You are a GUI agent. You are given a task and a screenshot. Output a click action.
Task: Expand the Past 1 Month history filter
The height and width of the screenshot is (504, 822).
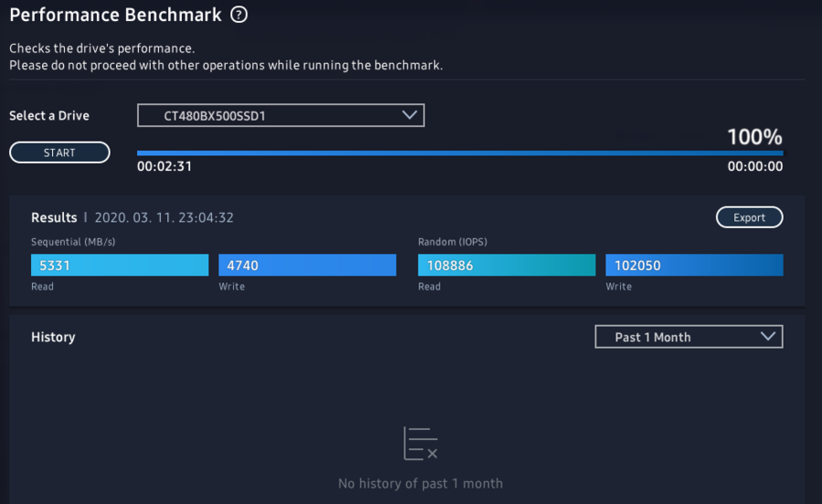click(689, 337)
